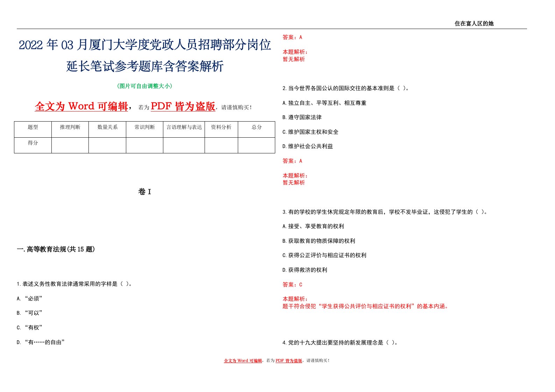Viewport: 555px width, 392px height.
Task: Click header text 住在富人区的她
Action: point(474,23)
